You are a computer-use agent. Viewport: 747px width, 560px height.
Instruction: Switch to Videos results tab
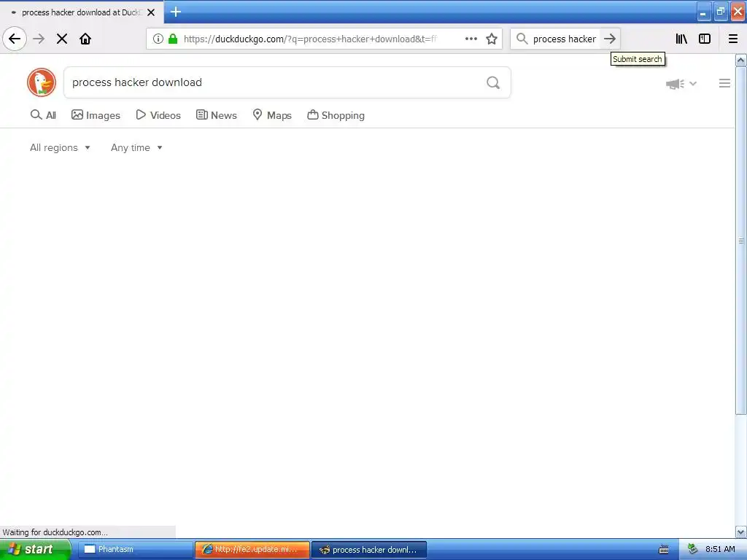[158, 115]
